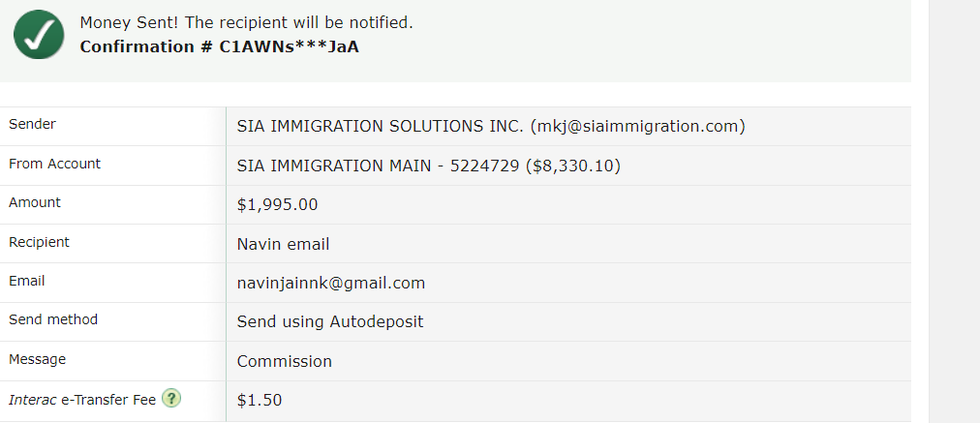Click the Recipient row label
The width and height of the screenshot is (980, 423).
(x=39, y=242)
